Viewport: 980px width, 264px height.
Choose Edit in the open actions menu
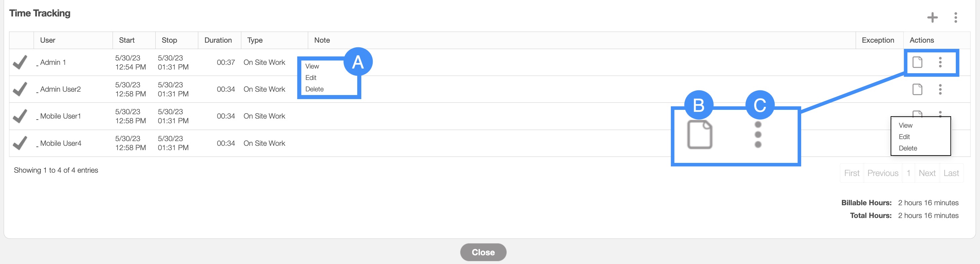point(904,137)
